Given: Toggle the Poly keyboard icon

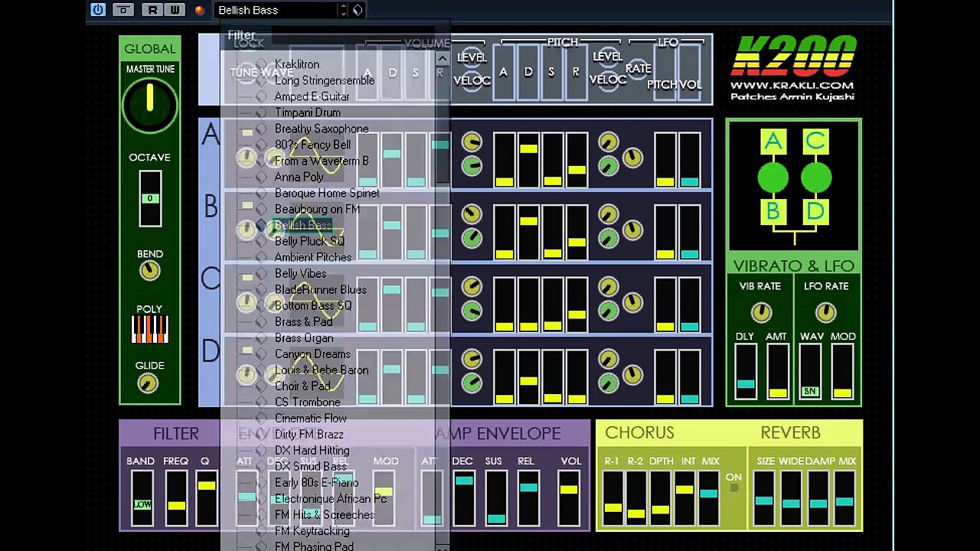Looking at the screenshot, I should (149, 329).
